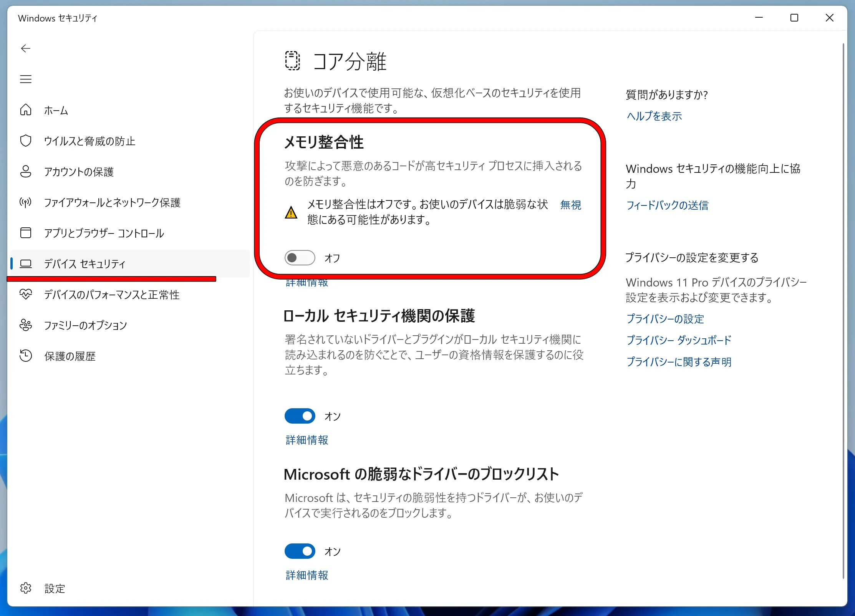Screen dimensions: 855x616
Task: Open the ホーム section from sidebar
Action: click(x=25, y=110)
